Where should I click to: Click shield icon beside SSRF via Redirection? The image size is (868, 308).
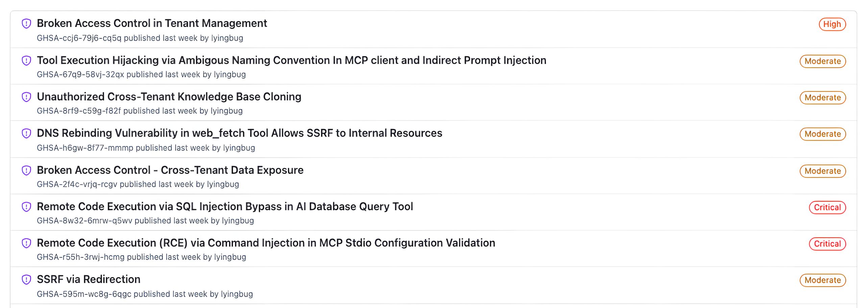tap(26, 280)
